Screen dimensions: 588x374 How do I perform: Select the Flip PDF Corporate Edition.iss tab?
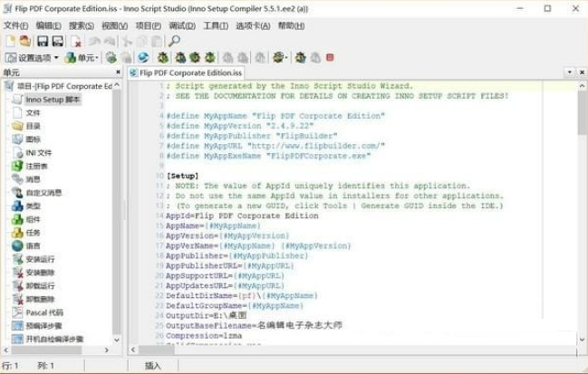(187, 72)
